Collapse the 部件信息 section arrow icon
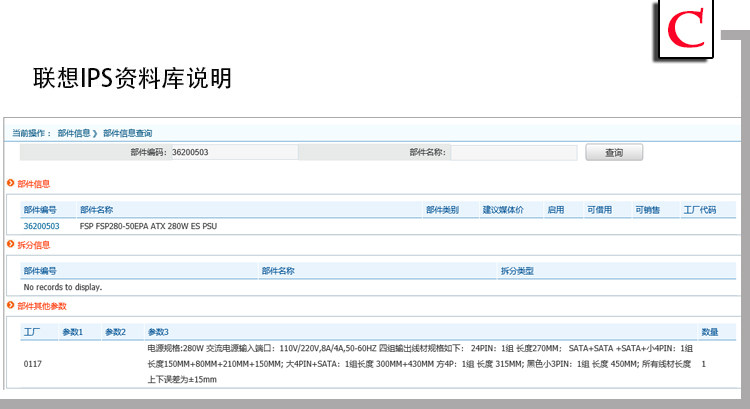The height and width of the screenshot is (409, 750). pos(11,183)
